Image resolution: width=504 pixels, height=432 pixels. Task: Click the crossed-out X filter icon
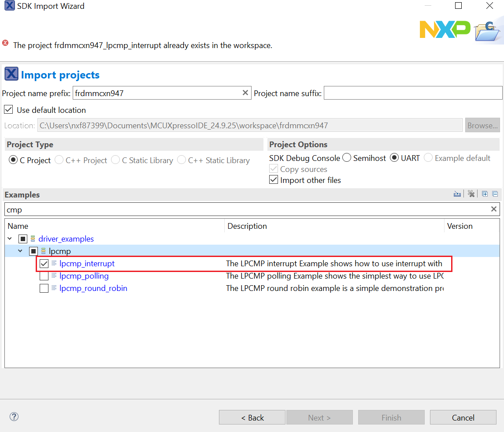coord(471,194)
